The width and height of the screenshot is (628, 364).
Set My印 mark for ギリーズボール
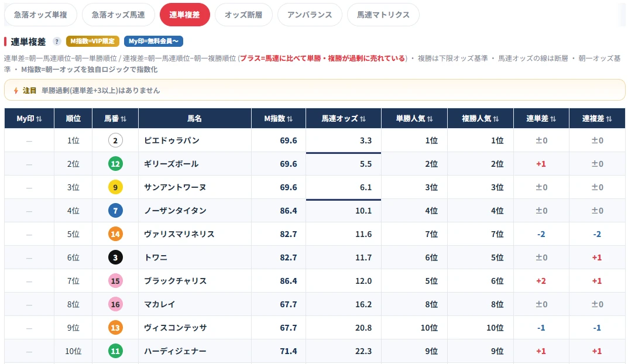29,164
